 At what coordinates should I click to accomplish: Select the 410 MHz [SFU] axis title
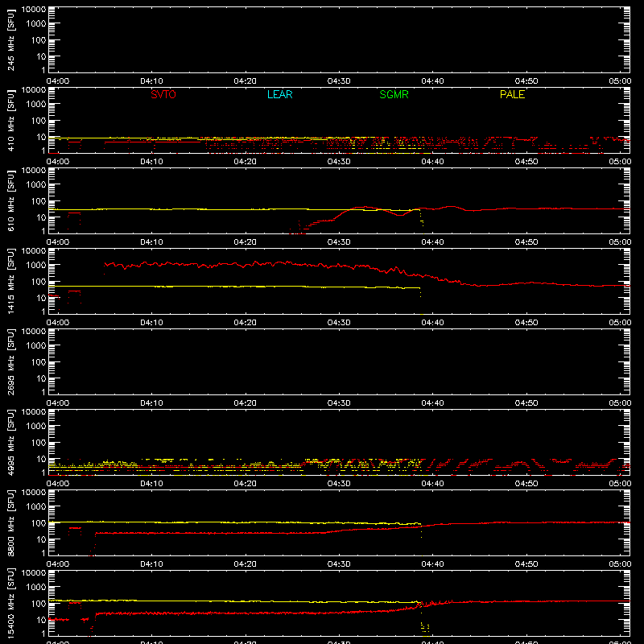tap(10, 120)
